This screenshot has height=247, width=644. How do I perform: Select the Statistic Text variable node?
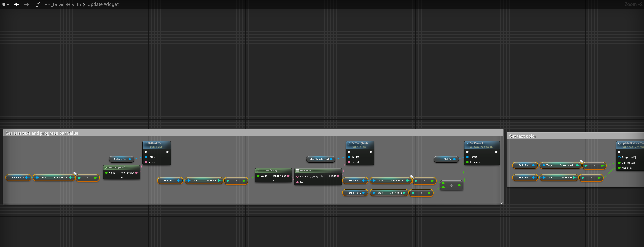pyautogui.click(x=121, y=159)
